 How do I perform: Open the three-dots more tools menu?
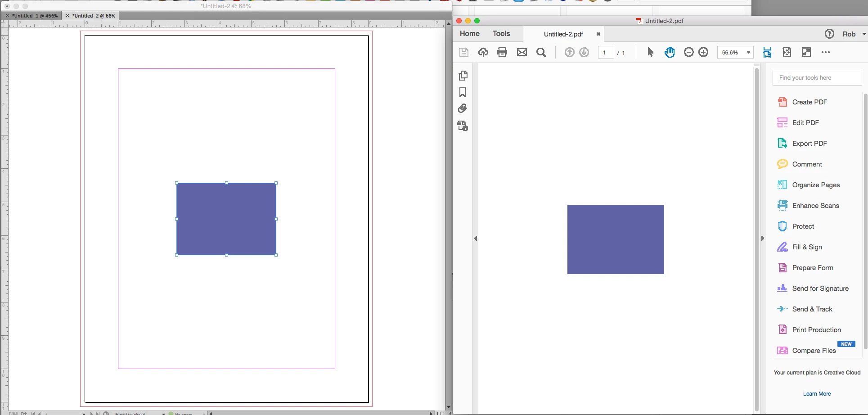click(826, 52)
